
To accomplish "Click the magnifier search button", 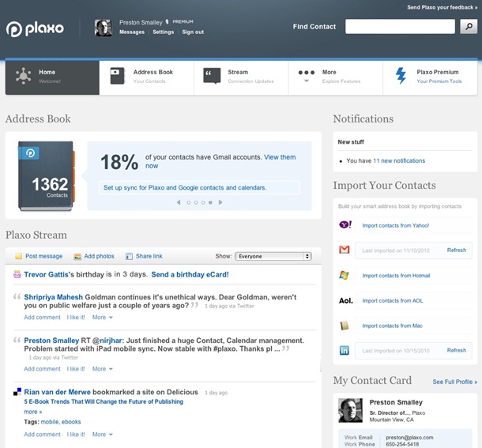I will (x=469, y=27).
